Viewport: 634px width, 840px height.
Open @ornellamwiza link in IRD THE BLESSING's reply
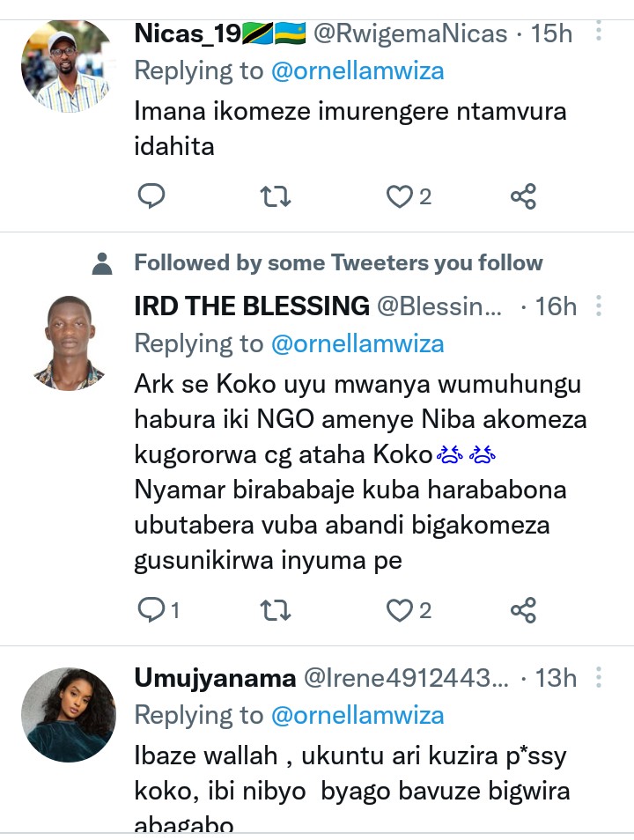click(x=358, y=343)
